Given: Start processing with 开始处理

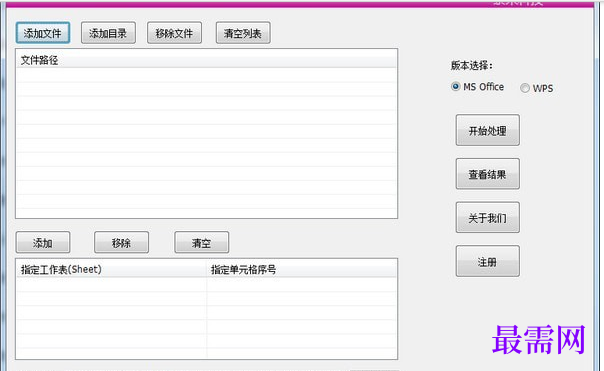Looking at the screenshot, I should [x=488, y=130].
